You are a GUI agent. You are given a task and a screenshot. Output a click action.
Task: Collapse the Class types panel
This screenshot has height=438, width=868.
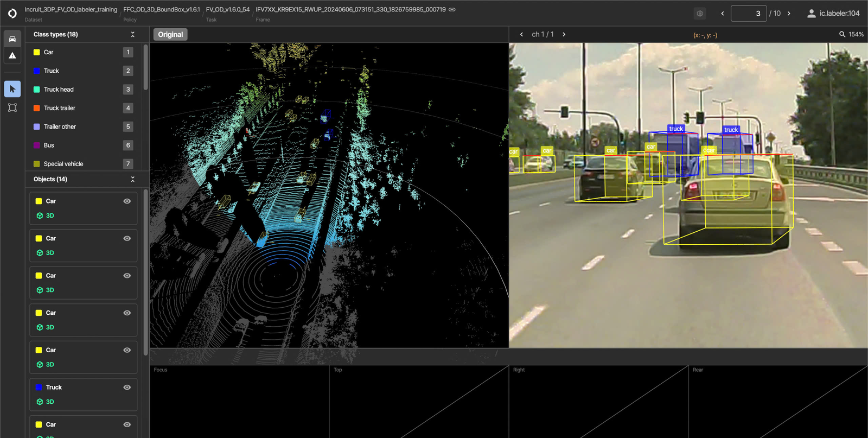point(133,34)
